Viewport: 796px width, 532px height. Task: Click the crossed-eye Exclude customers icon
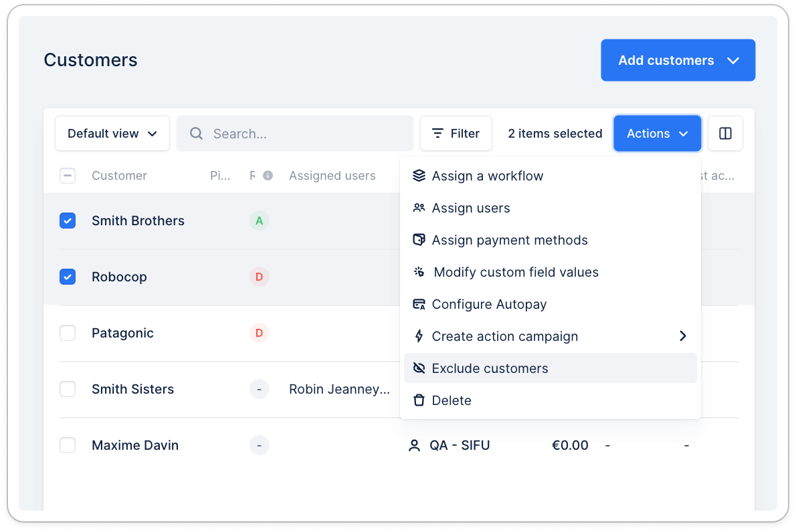[419, 368]
